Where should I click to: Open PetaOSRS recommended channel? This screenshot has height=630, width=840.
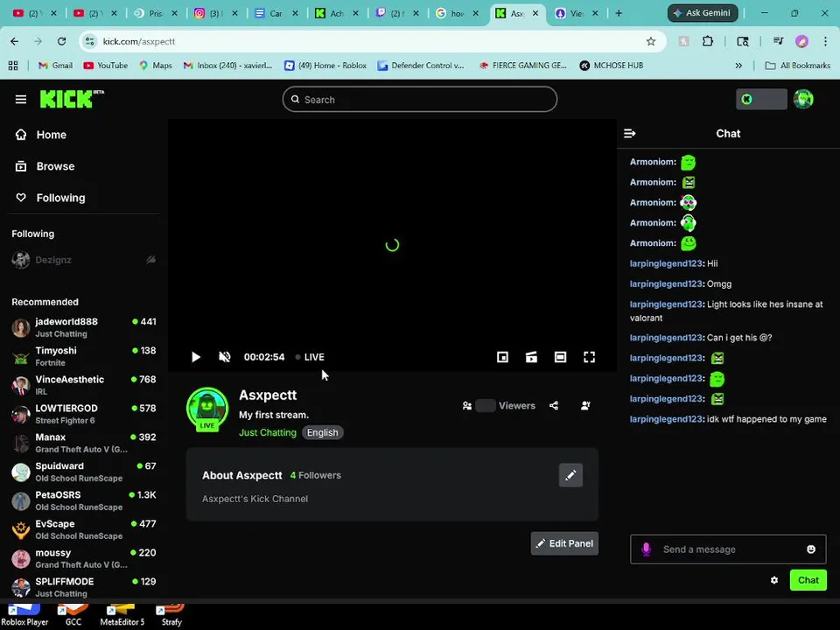point(84,500)
